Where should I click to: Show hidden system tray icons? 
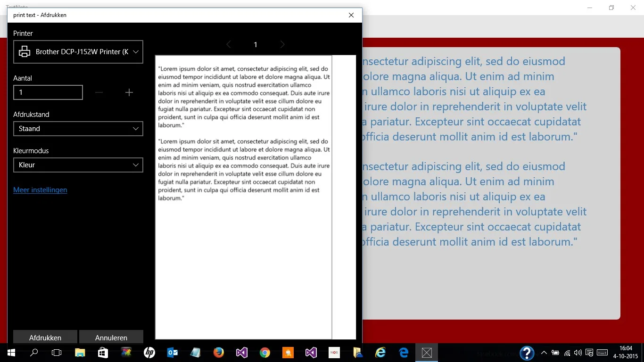[x=544, y=353]
